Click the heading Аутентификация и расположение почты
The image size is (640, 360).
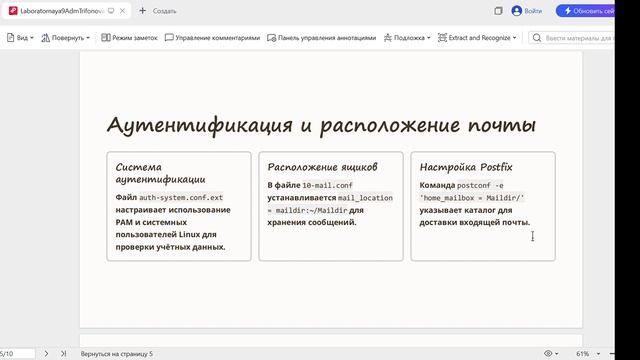[321, 126]
